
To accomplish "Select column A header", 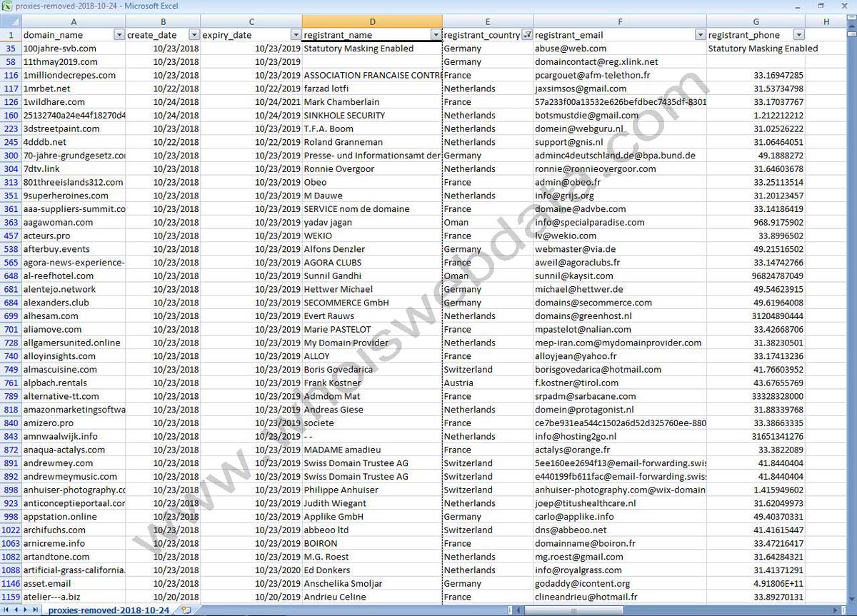I will tap(73, 22).
